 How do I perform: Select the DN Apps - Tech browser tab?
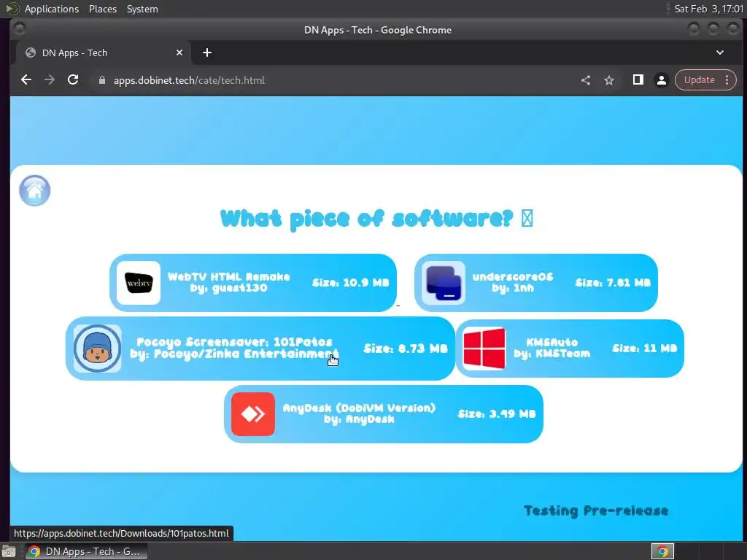click(104, 52)
